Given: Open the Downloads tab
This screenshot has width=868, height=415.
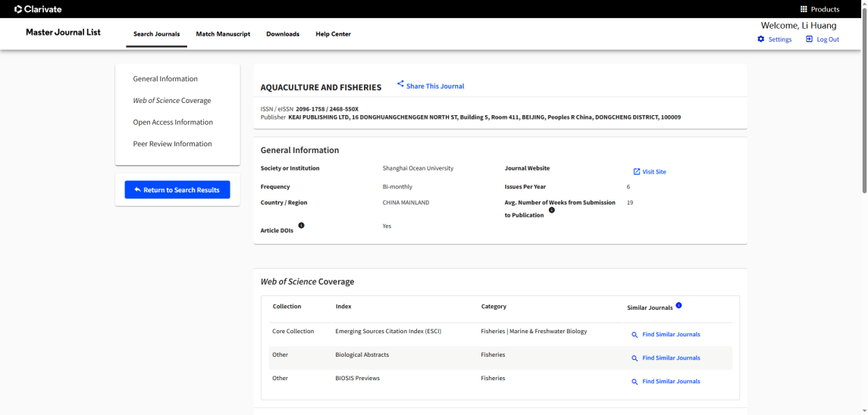Looking at the screenshot, I should click(283, 34).
